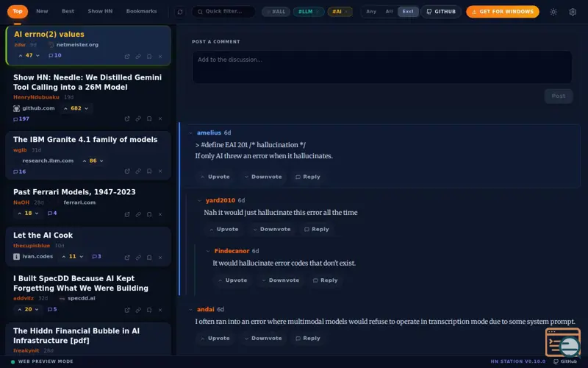588x368 pixels.
Task: Open the Bookmarks tab
Action: pos(141,11)
